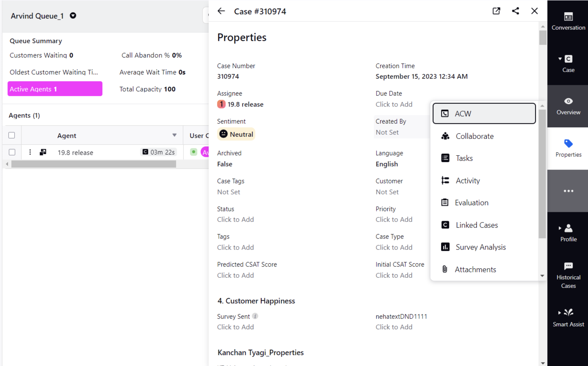Viewport: 588px width, 366px height.
Task: Click the share icon in case header
Action: point(515,11)
